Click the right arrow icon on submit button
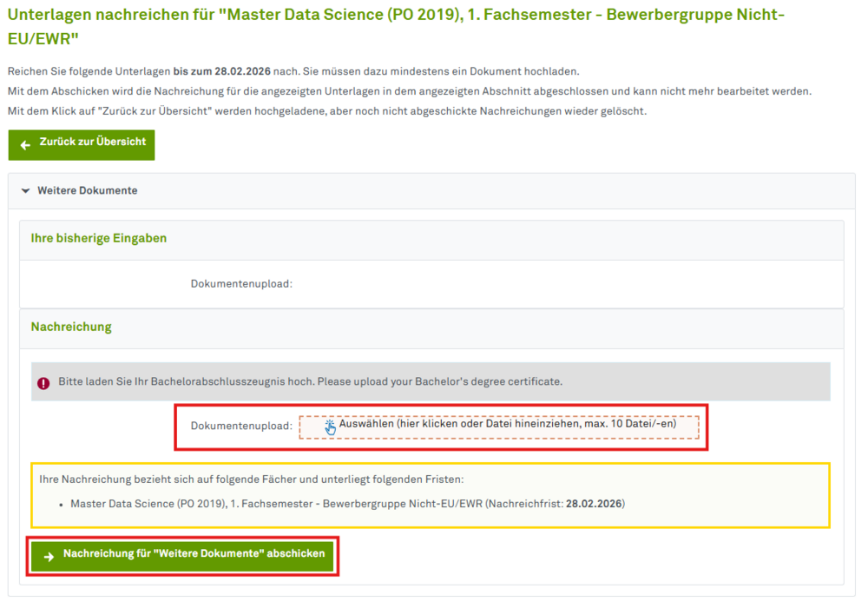 [48, 555]
